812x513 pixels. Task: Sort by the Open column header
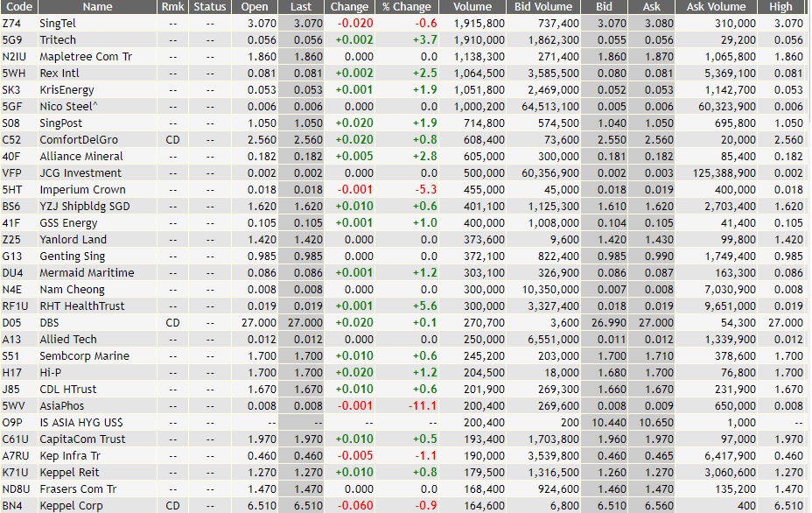pos(255,7)
